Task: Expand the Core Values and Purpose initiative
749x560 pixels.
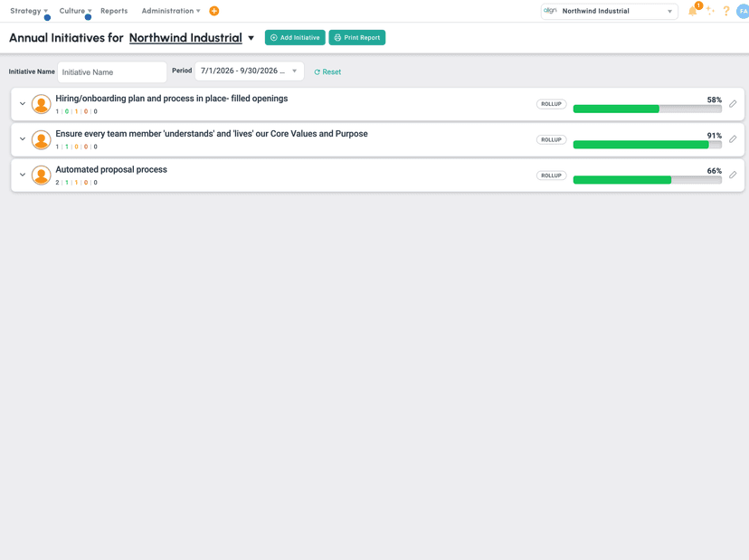Action: pos(23,138)
